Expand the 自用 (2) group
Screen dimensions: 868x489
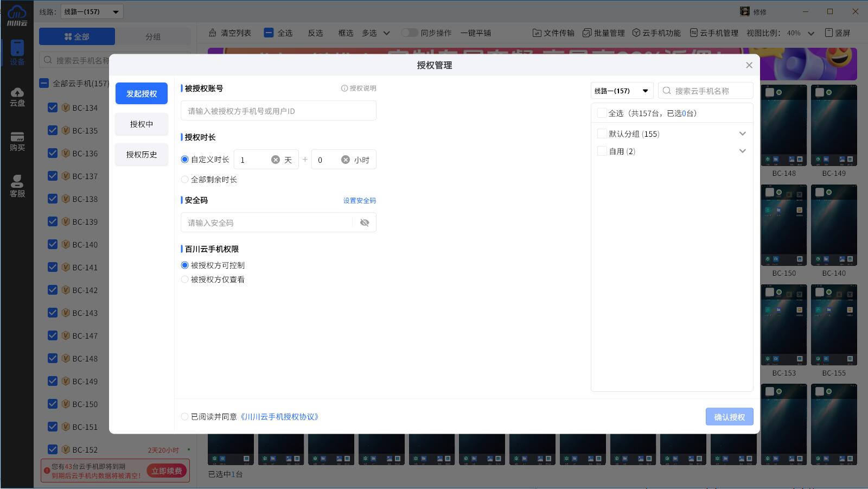(x=742, y=151)
